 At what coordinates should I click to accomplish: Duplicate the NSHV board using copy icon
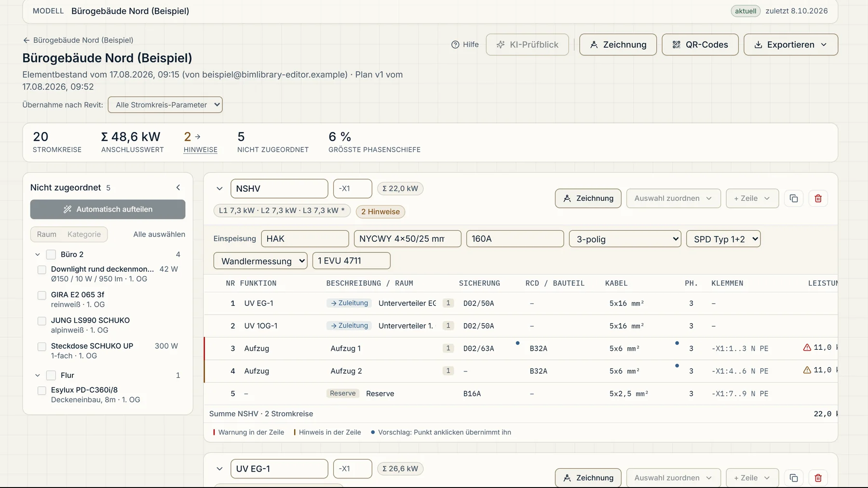click(794, 198)
